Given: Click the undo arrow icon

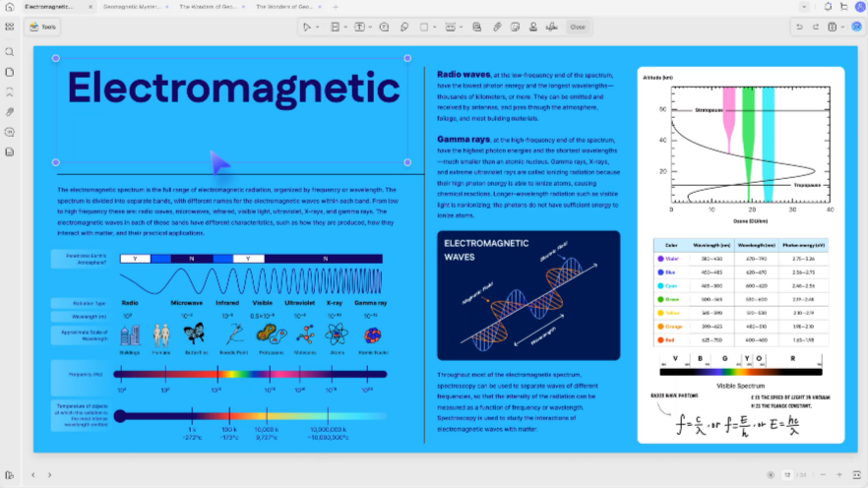Looking at the screenshot, I should (x=799, y=27).
